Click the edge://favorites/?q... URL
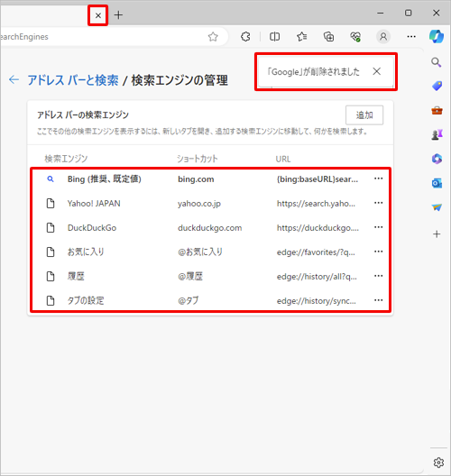 coord(316,252)
